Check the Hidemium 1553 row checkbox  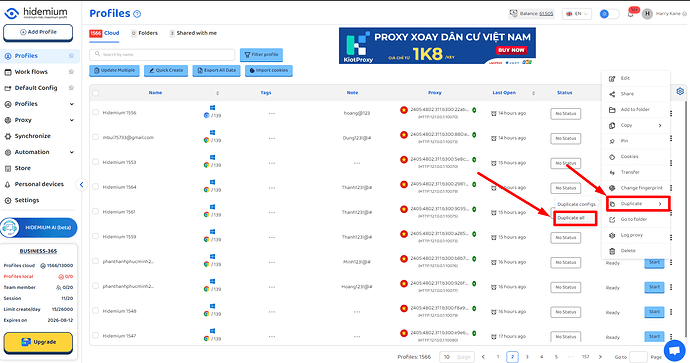pyautogui.click(x=95, y=162)
